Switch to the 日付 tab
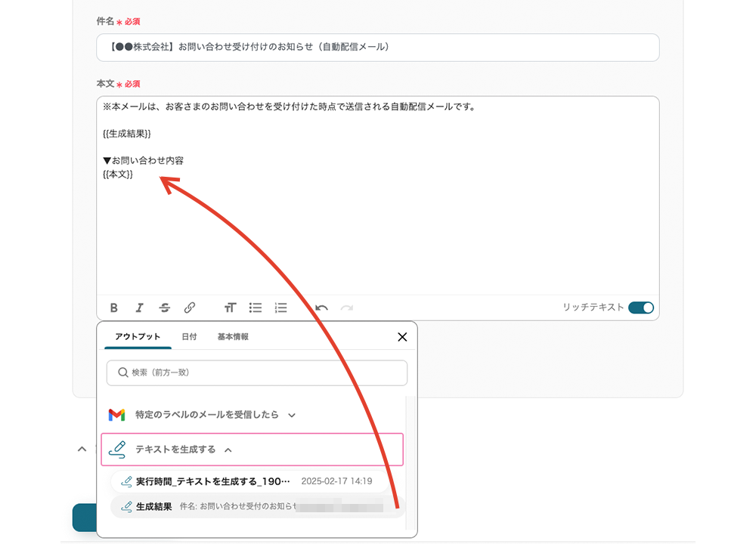 point(189,337)
